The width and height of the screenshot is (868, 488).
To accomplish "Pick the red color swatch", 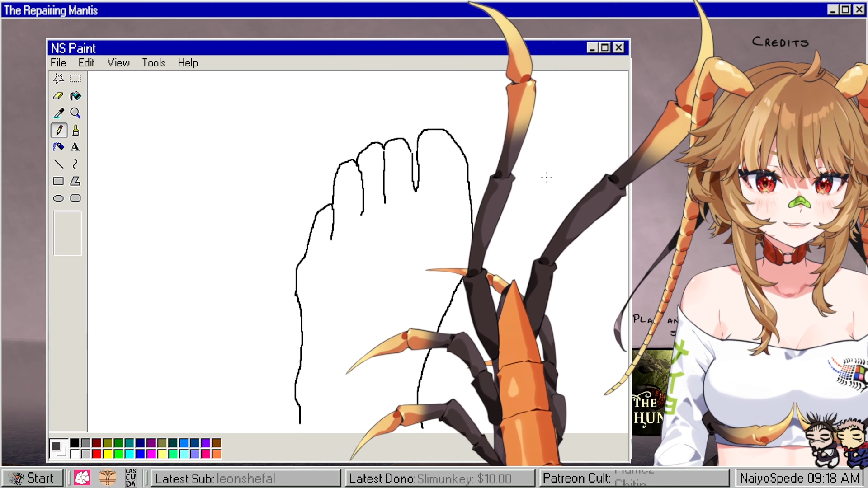I will pos(97,454).
